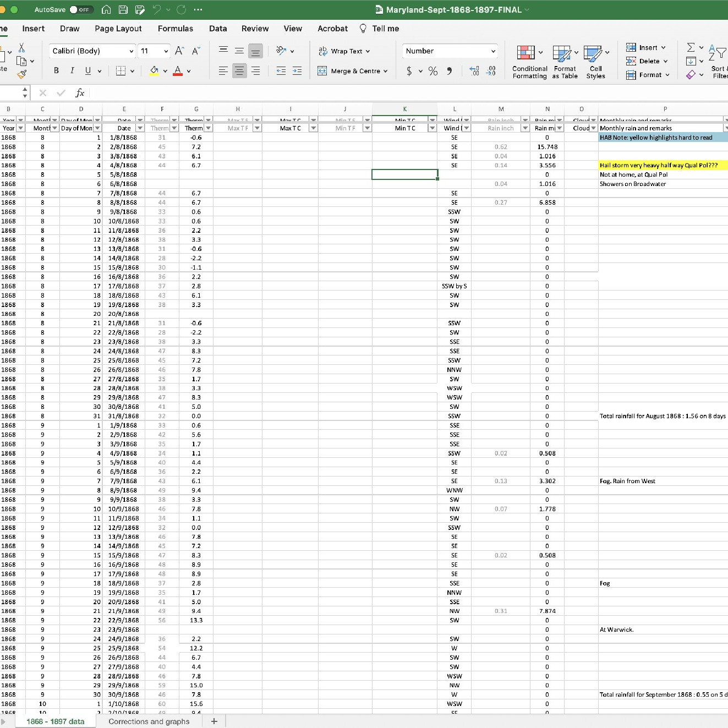This screenshot has height=728, width=728.
Task: Click the percent style icon
Action: click(433, 70)
